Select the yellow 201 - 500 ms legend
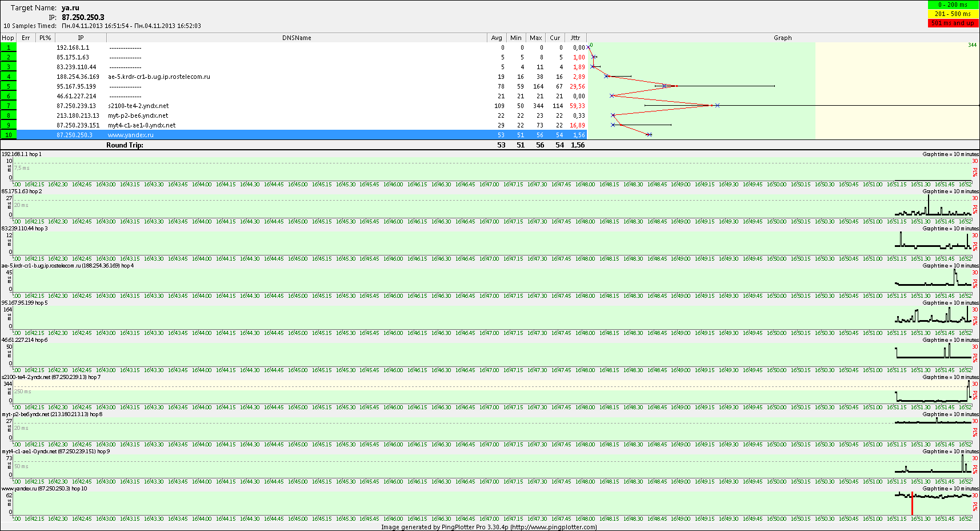 pos(953,14)
